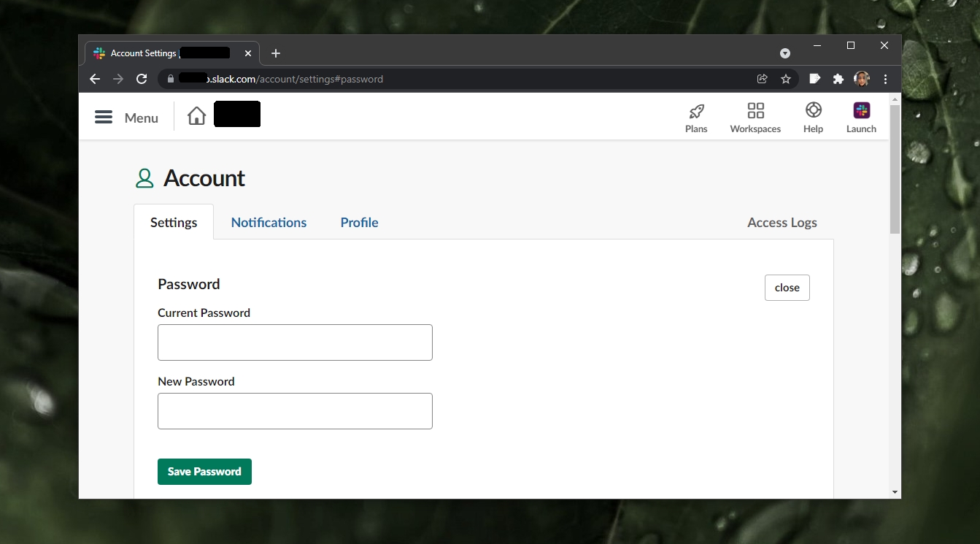Click the extension icon next to the bookmark star
This screenshot has width=980, height=544.
(x=815, y=79)
